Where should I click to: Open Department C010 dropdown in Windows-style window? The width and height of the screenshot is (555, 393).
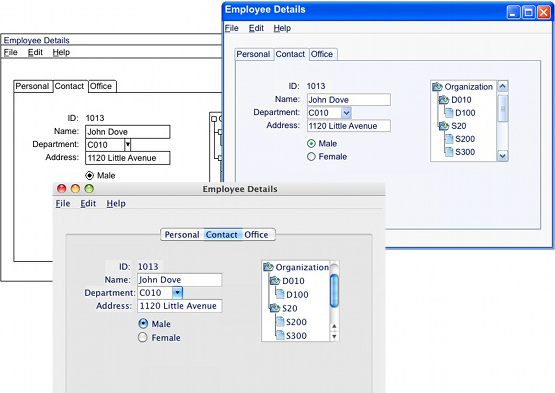[346, 113]
